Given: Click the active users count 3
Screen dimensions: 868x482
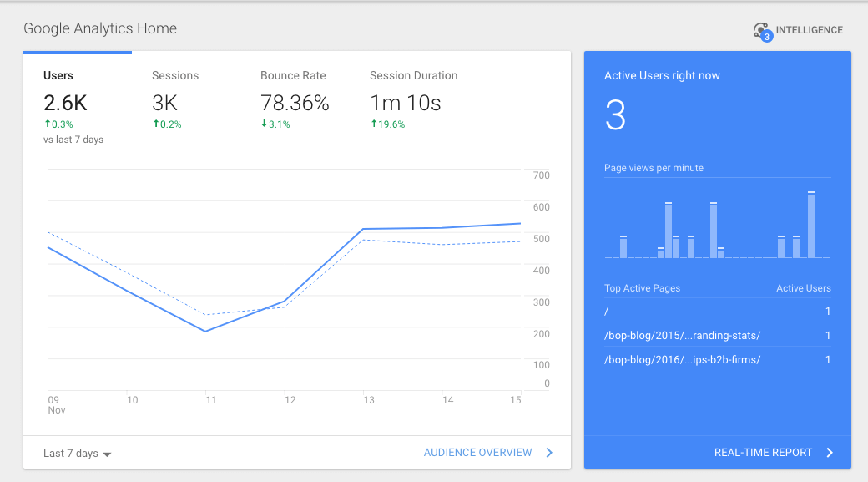Looking at the screenshot, I should 615,115.
